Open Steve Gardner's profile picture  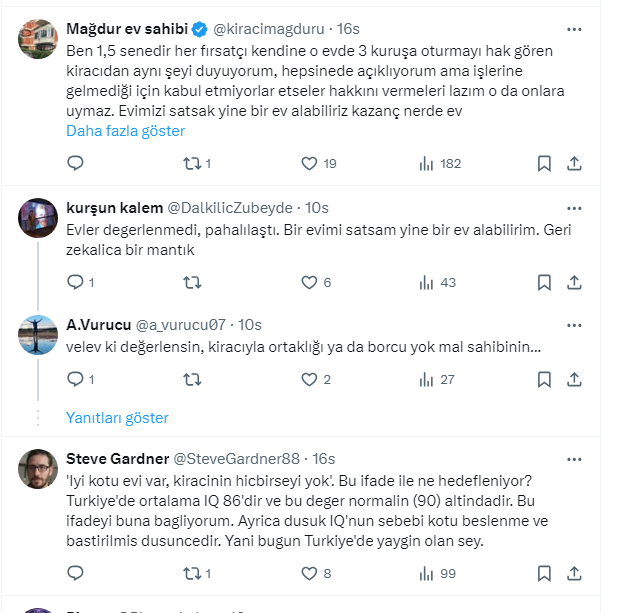pos(38,468)
